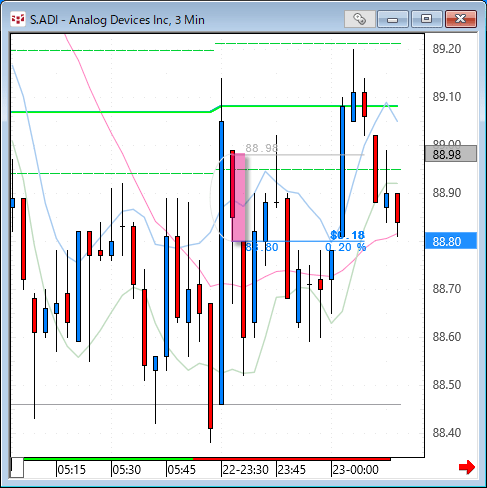Click the 88.90 price scale label

point(447,193)
